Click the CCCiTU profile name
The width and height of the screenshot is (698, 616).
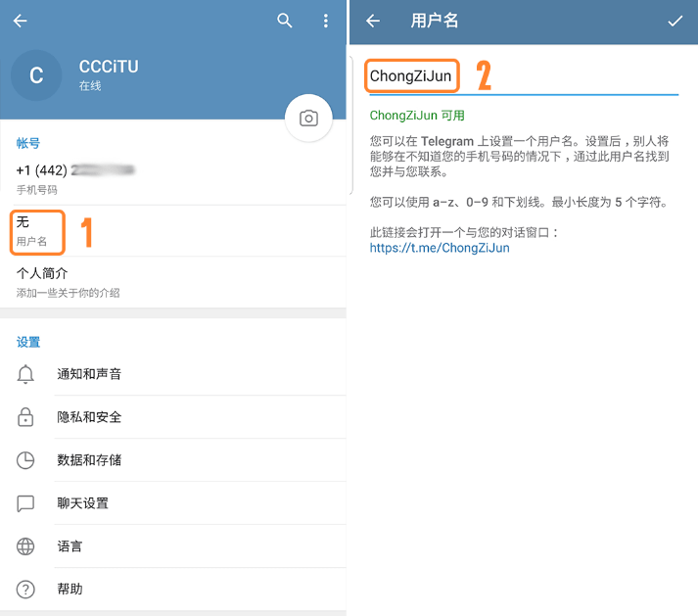coord(109,67)
